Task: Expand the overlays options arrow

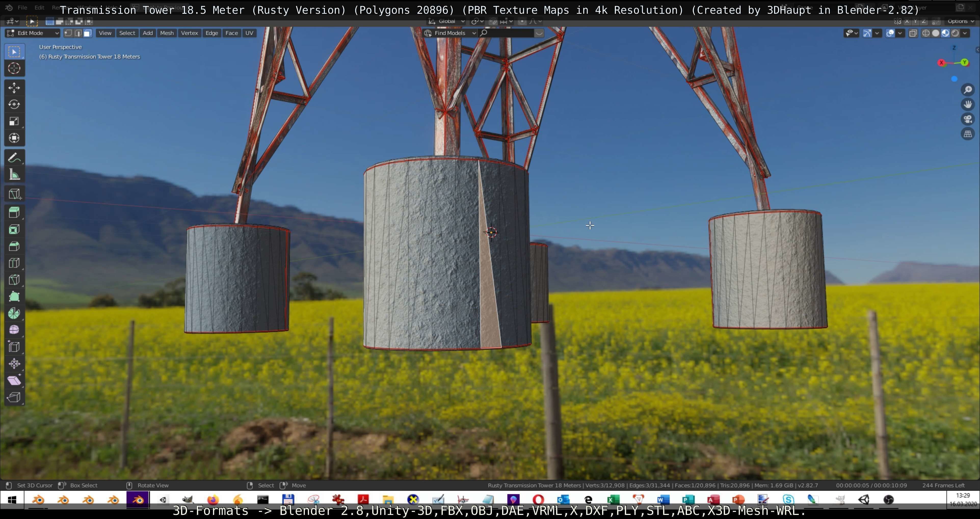Action: (x=900, y=33)
